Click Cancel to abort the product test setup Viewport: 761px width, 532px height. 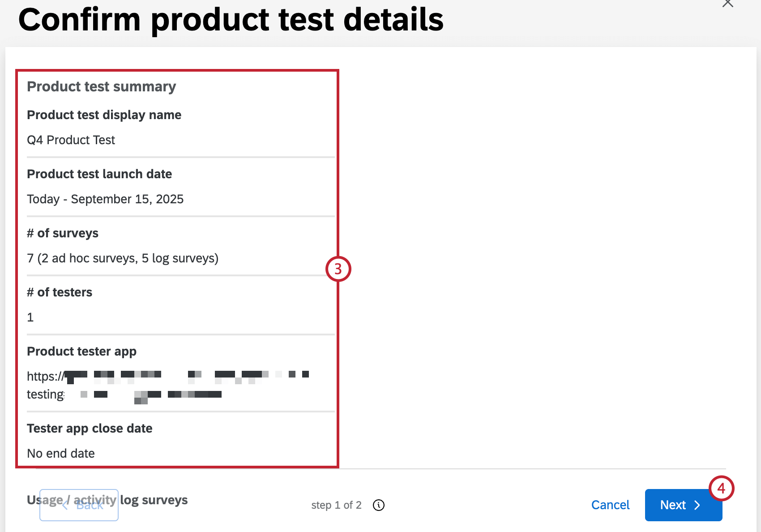[x=610, y=505]
